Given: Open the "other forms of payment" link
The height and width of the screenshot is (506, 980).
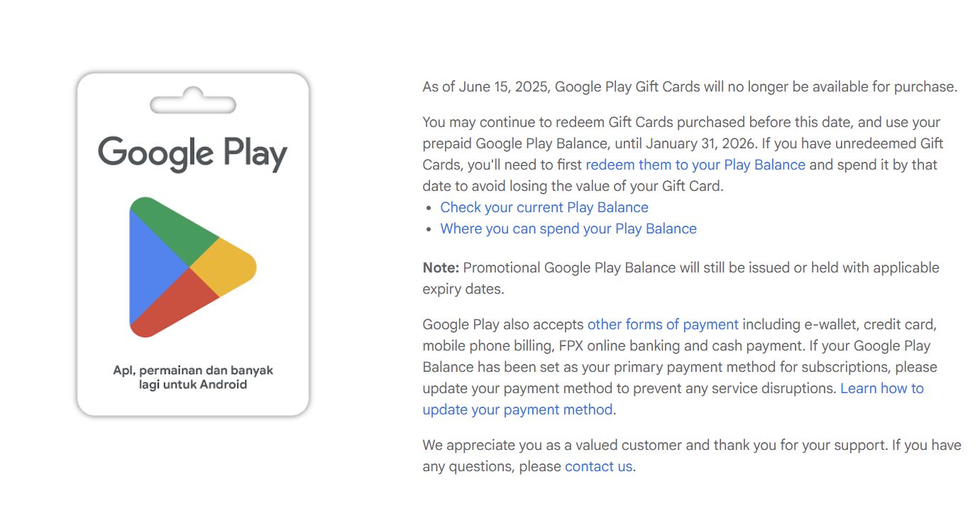Looking at the screenshot, I should coord(663,324).
